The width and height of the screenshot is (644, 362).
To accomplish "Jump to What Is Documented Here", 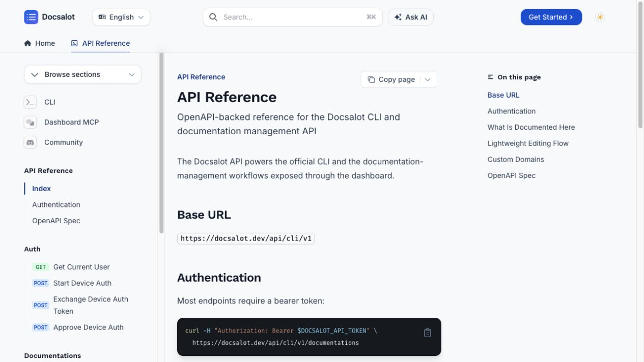I will [531, 127].
